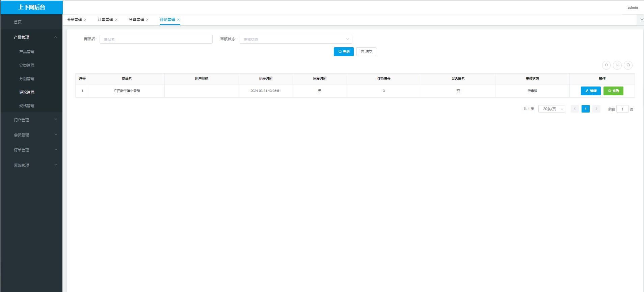Click the 用户昵称 column header

(202, 79)
